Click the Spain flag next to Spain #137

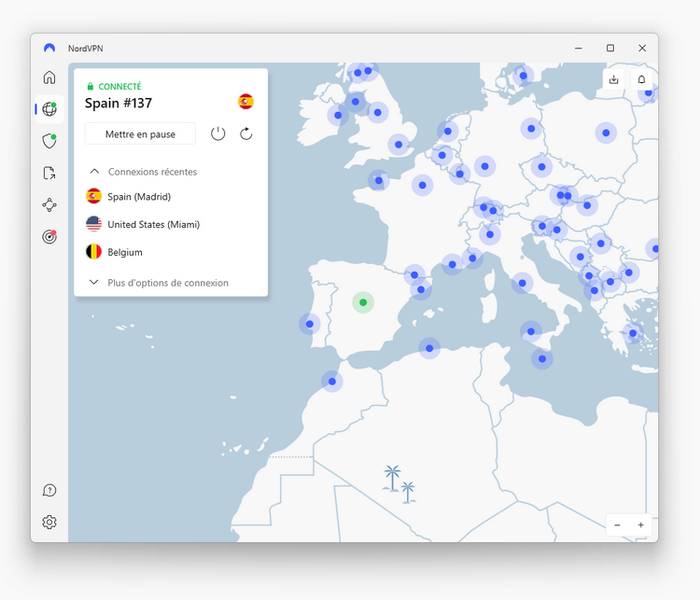(x=245, y=102)
